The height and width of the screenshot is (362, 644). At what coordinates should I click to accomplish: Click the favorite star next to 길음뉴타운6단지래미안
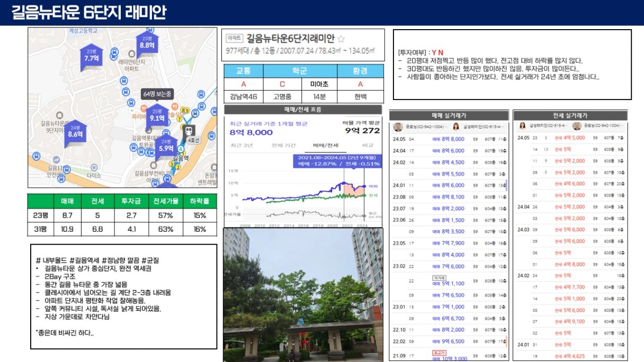pos(341,39)
